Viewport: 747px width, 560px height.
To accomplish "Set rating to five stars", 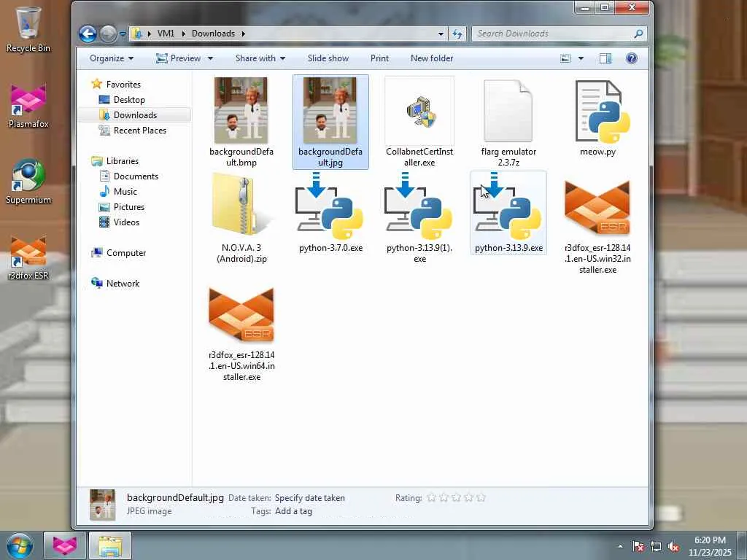I will tap(481, 497).
